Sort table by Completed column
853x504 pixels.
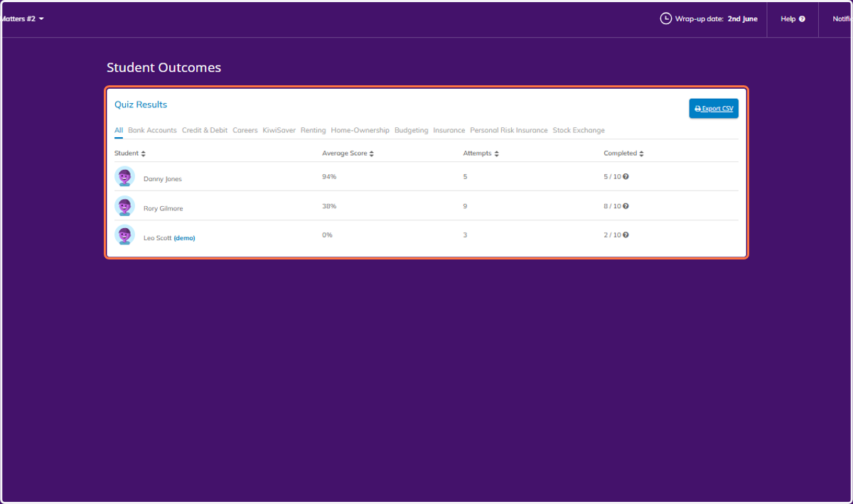point(624,154)
